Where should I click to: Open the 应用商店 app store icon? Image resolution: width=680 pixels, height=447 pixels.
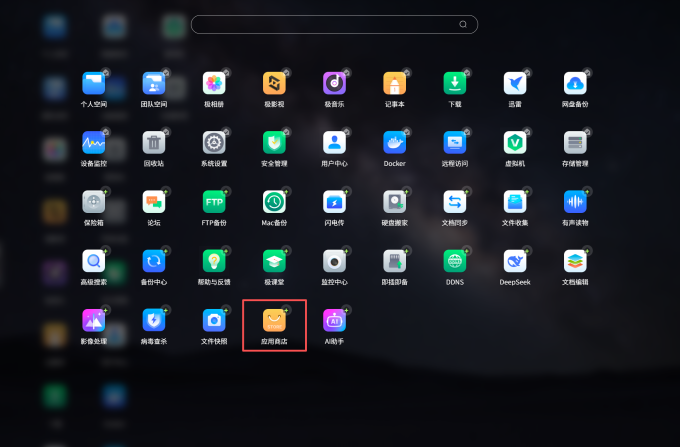pyautogui.click(x=274, y=320)
